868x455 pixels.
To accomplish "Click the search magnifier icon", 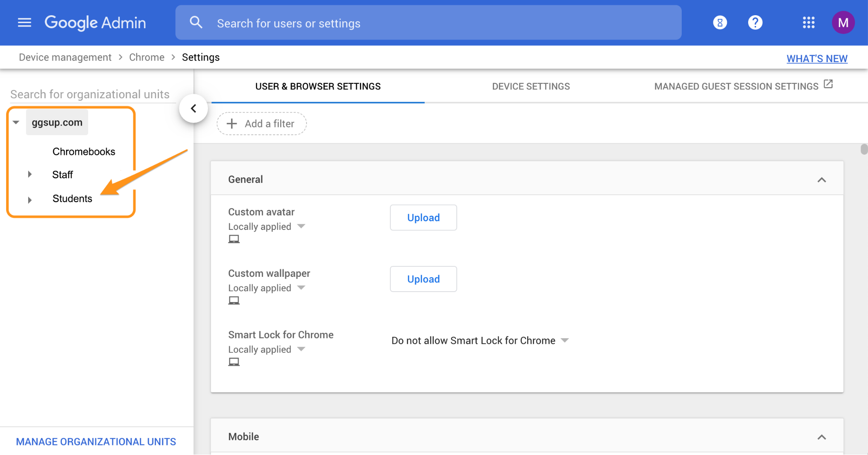I will point(196,23).
